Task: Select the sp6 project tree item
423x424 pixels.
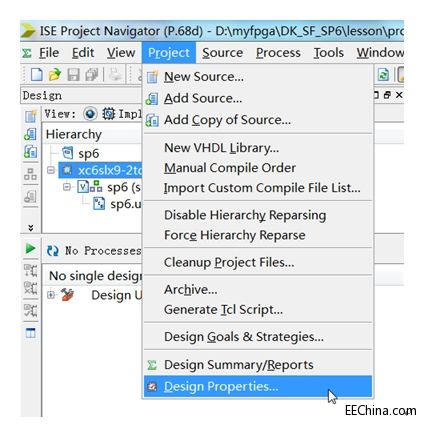Action: point(88,154)
